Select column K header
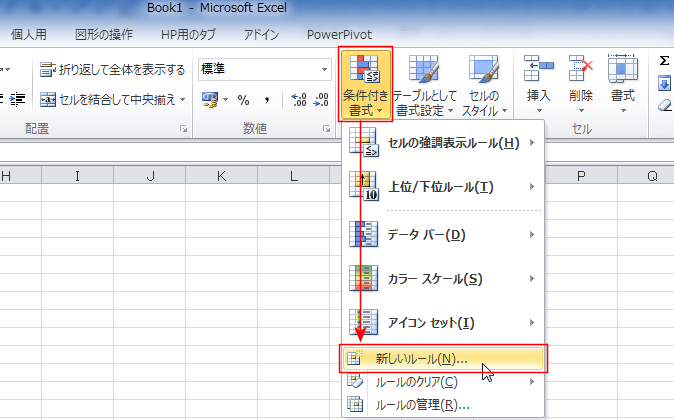Image resolution: width=674 pixels, height=420 pixels. click(x=221, y=176)
